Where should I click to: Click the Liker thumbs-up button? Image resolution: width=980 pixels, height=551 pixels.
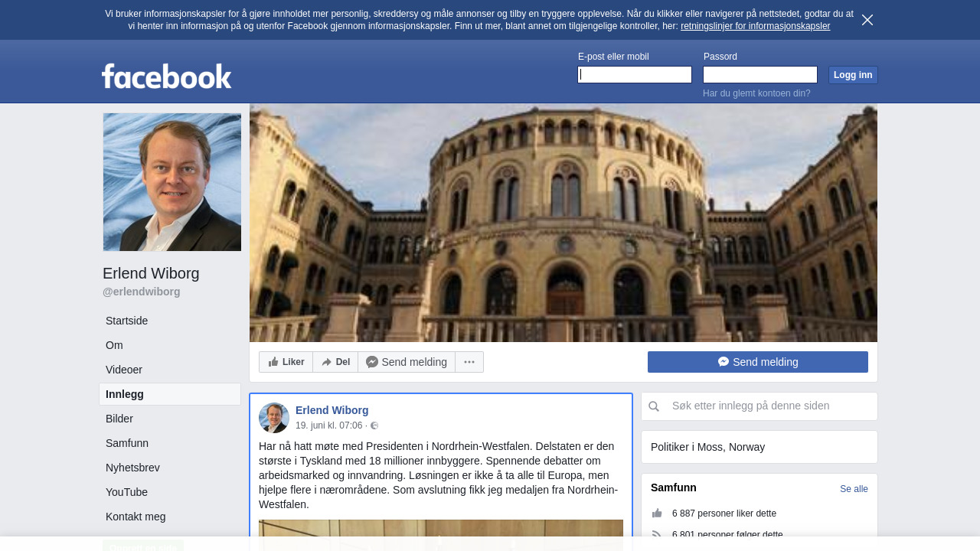pyautogui.click(x=286, y=362)
